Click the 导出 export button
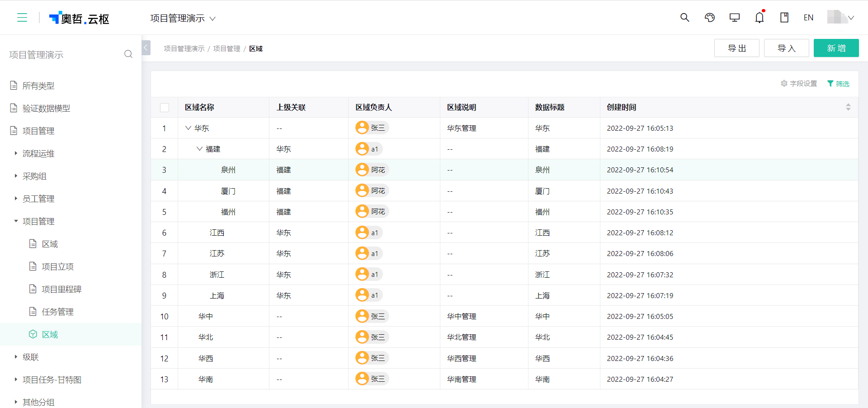Image resolution: width=868 pixels, height=408 pixels. pyautogui.click(x=737, y=48)
